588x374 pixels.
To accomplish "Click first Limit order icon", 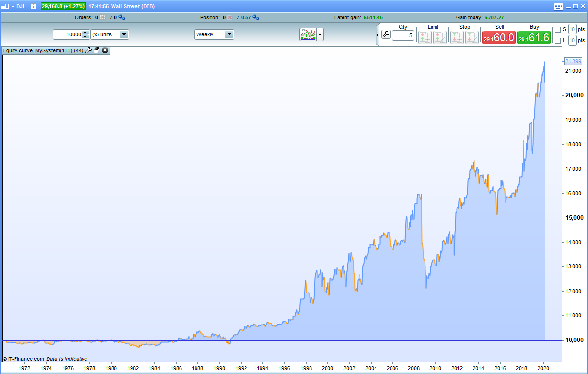I will [x=425, y=37].
